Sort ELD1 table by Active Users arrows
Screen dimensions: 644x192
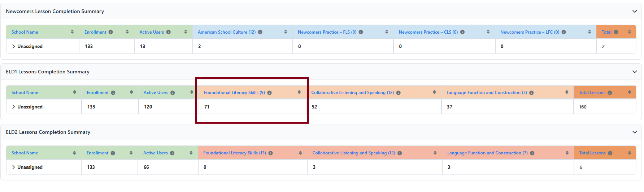[192, 92]
